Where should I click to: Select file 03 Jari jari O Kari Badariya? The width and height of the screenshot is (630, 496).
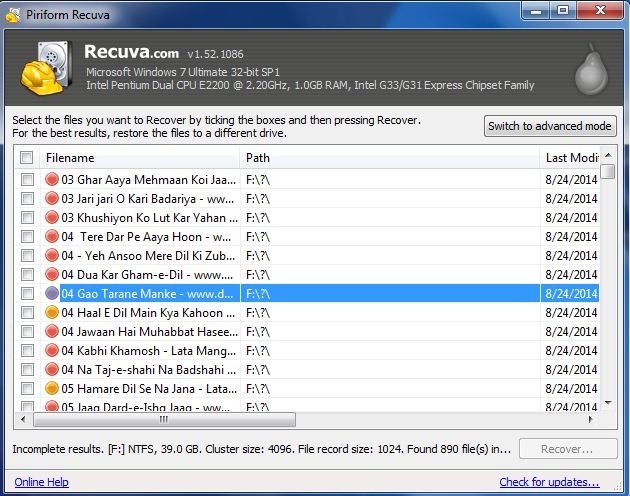(147, 199)
